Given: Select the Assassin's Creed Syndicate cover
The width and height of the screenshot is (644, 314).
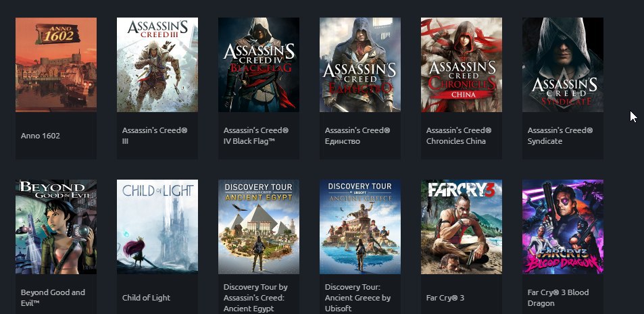Looking at the screenshot, I should (563, 64).
